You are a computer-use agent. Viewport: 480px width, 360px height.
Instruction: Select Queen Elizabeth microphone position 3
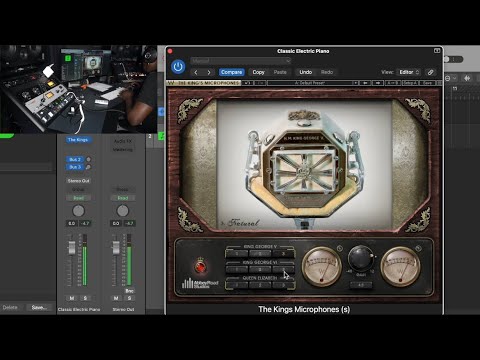pyautogui.click(x=283, y=285)
